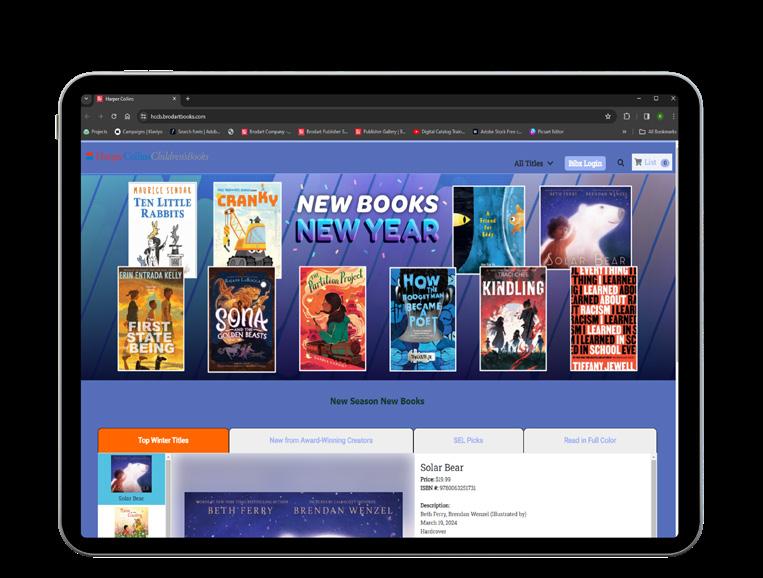Click the Ten Little Rabbits book cover
The width and height of the screenshot is (763, 578).
click(163, 224)
